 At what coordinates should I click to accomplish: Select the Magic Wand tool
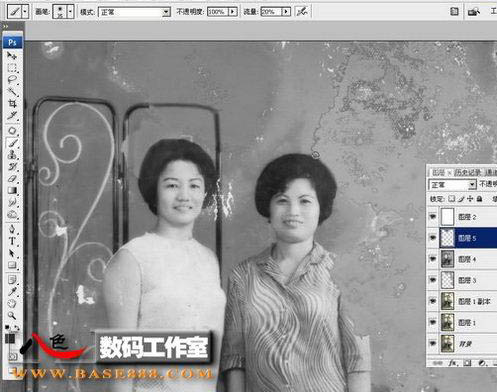pos(12,91)
